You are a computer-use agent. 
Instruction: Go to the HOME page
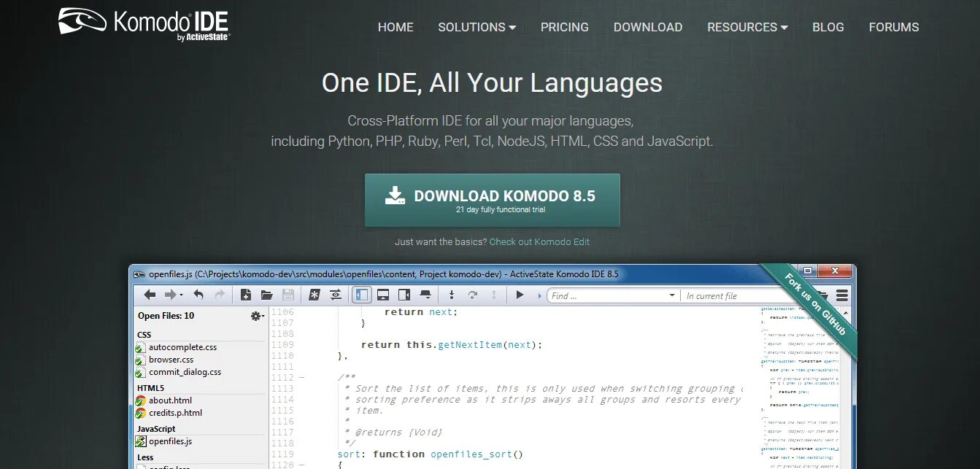(x=396, y=27)
